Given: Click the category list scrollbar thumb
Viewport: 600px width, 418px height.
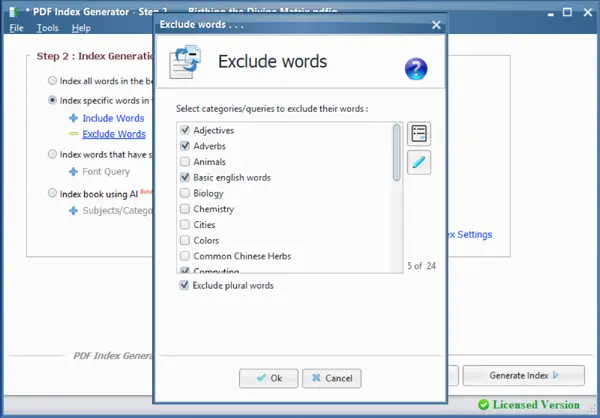Looking at the screenshot, I should 397,153.
